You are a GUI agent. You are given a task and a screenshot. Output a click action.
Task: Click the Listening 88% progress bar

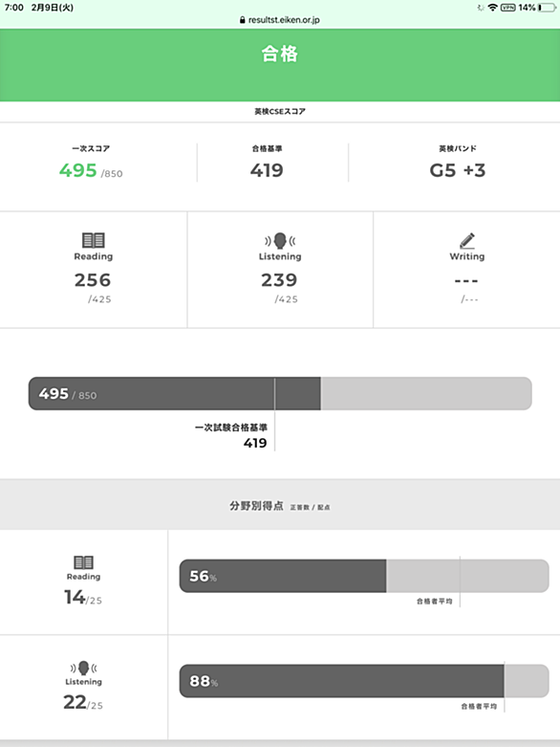364,681
